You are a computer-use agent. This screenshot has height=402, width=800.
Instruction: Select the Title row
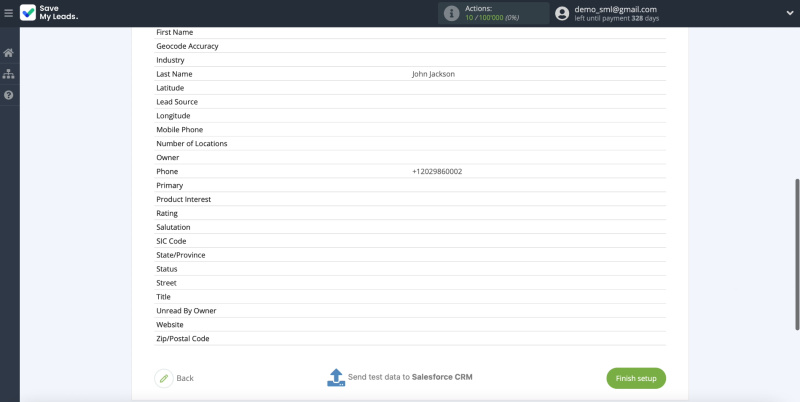point(410,296)
